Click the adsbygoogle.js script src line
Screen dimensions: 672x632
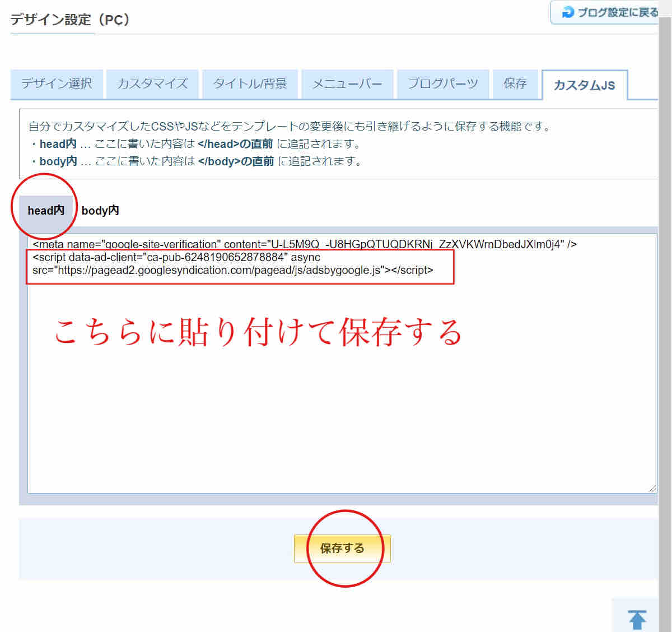click(233, 270)
